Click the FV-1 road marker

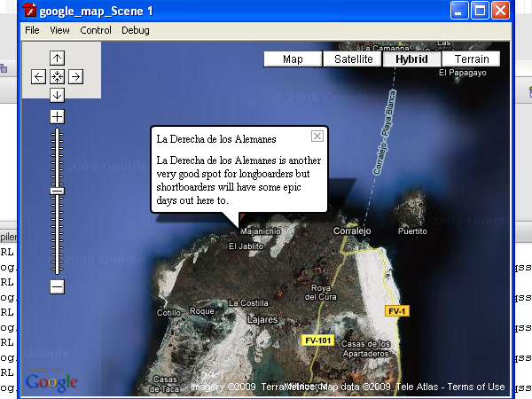(397, 311)
